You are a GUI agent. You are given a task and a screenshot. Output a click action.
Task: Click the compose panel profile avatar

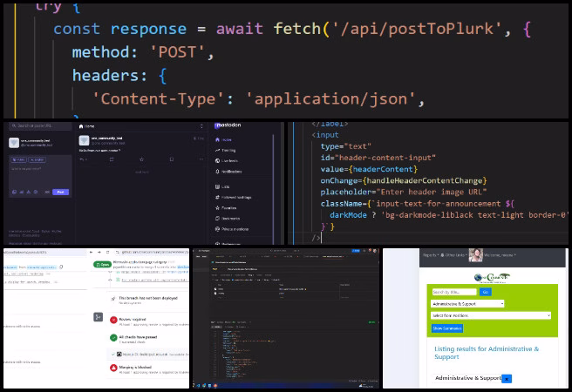pos(14,143)
